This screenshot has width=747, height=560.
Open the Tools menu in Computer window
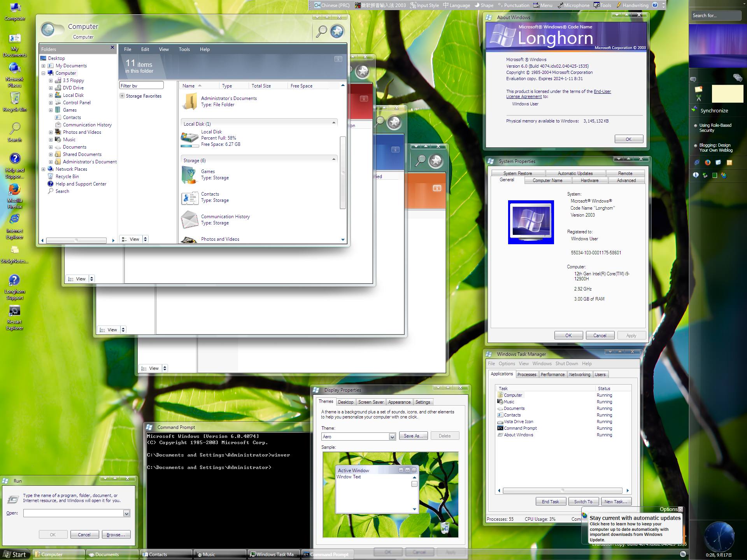click(x=184, y=49)
